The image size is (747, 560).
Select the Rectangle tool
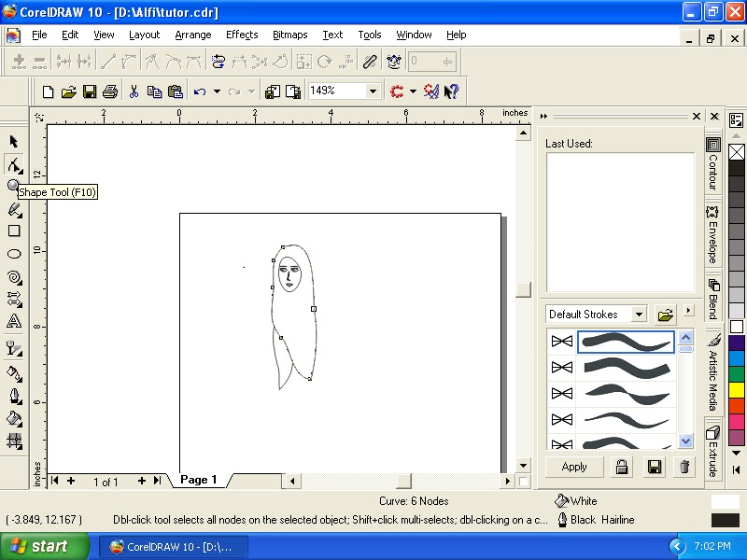[14, 231]
